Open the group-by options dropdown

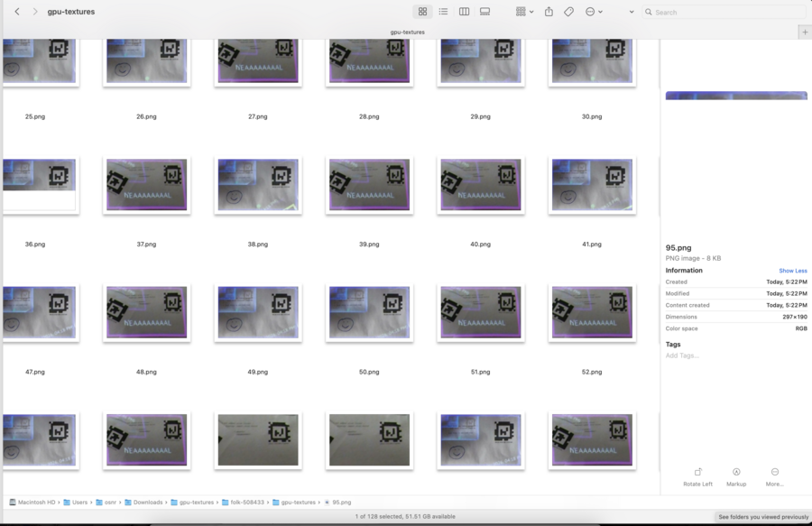pyautogui.click(x=524, y=12)
